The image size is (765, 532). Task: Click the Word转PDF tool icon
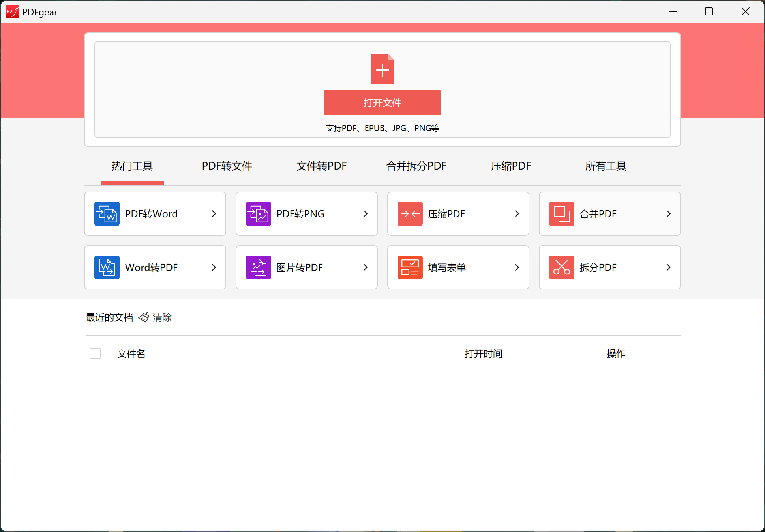point(106,267)
